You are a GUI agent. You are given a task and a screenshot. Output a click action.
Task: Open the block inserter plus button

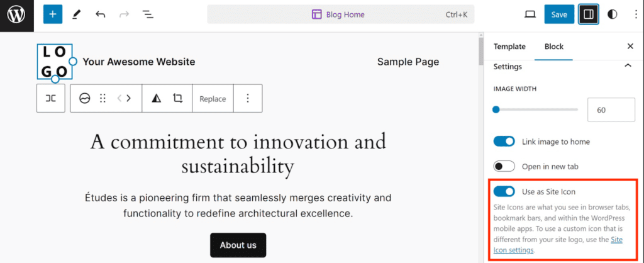pyautogui.click(x=53, y=14)
